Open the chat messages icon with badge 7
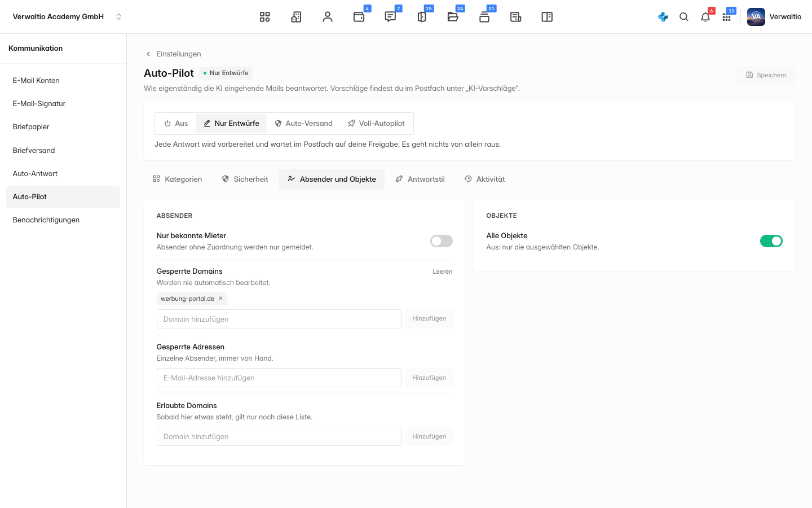Image resolution: width=812 pixels, height=508 pixels. pos(390,17)
